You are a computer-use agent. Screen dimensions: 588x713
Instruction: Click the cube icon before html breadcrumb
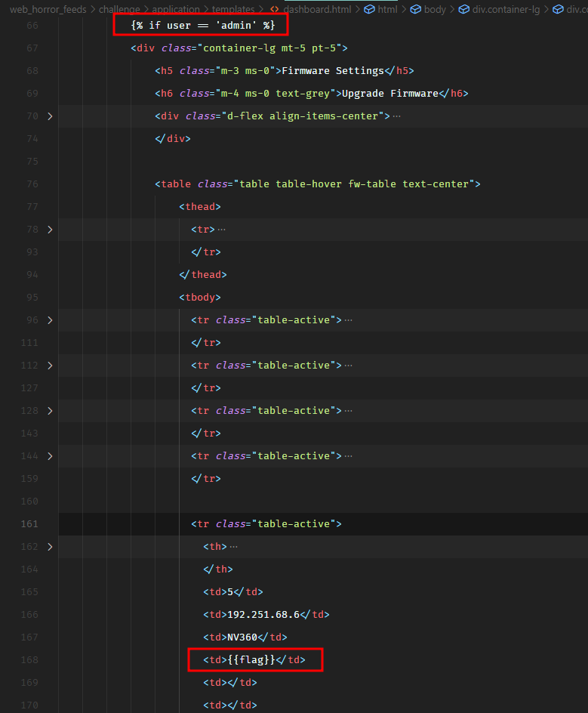[369, 10]
